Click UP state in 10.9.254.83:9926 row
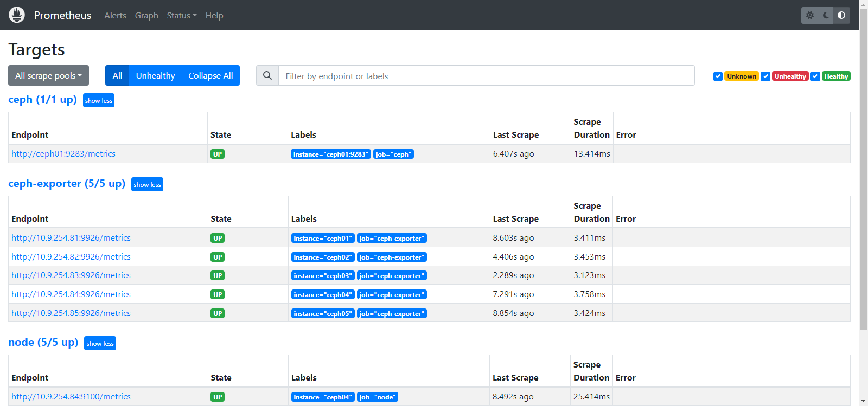Image resolution: width=868 pixels, height=406 pixels. coord(218,275)
